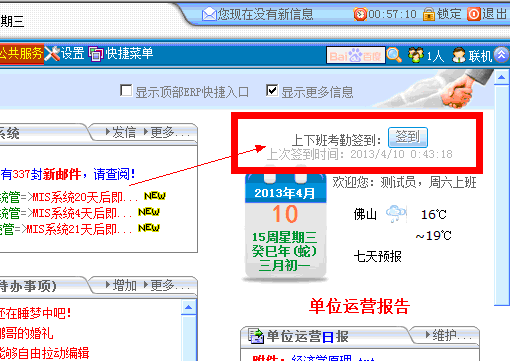Click the new message envelope icon
The image size is (510, 361).
(209, 14)
